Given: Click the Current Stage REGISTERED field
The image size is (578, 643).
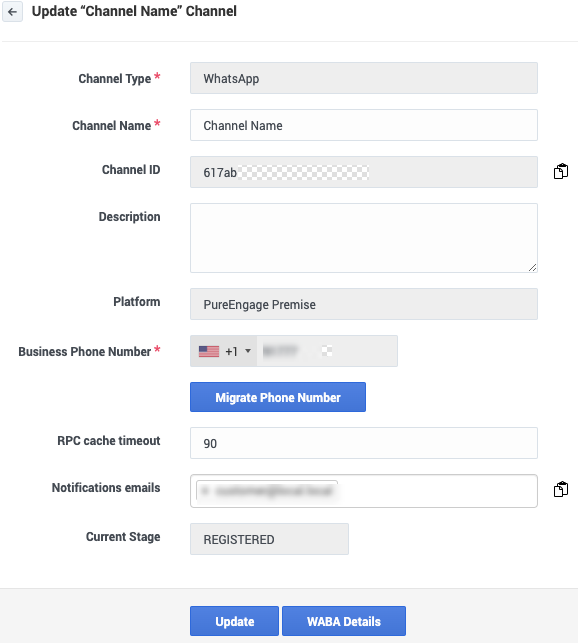Looking at the screenshot, I should (269, 539).
